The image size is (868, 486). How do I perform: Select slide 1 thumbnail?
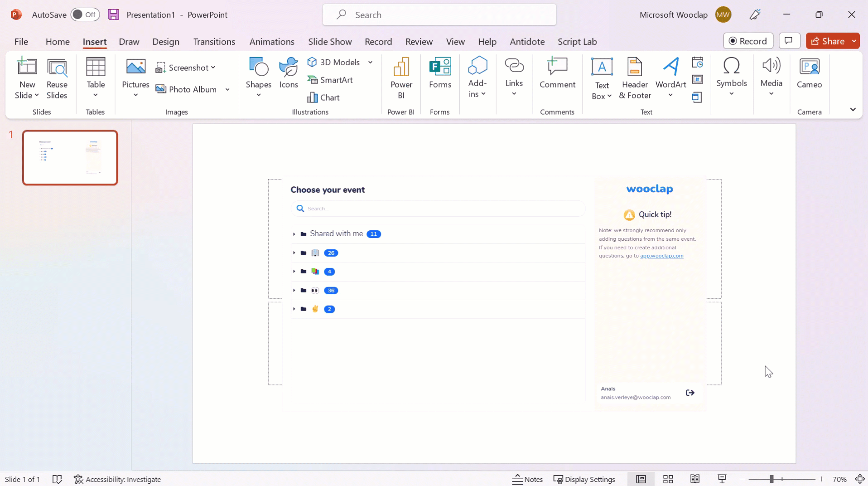click(70, 158)
